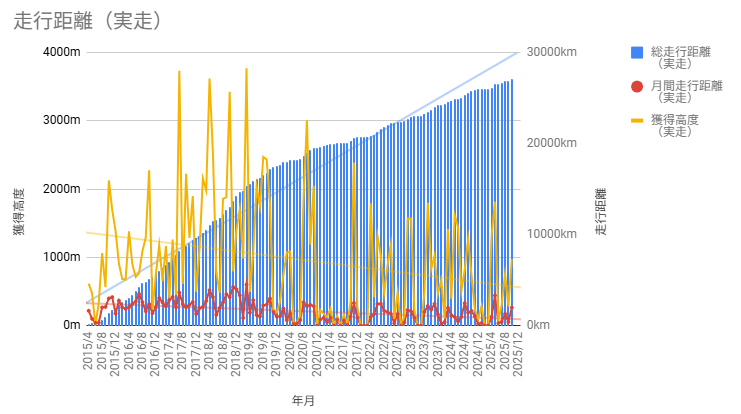Screen dimensions: 741x414
Task: Select the 10000km right axis label
Action: [x=551, y=234]
